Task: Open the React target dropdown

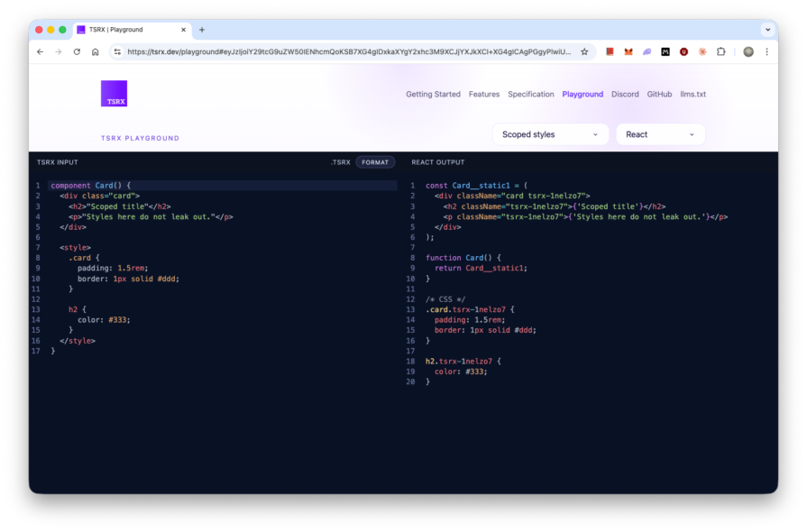Action: click(x=660, y=134)
